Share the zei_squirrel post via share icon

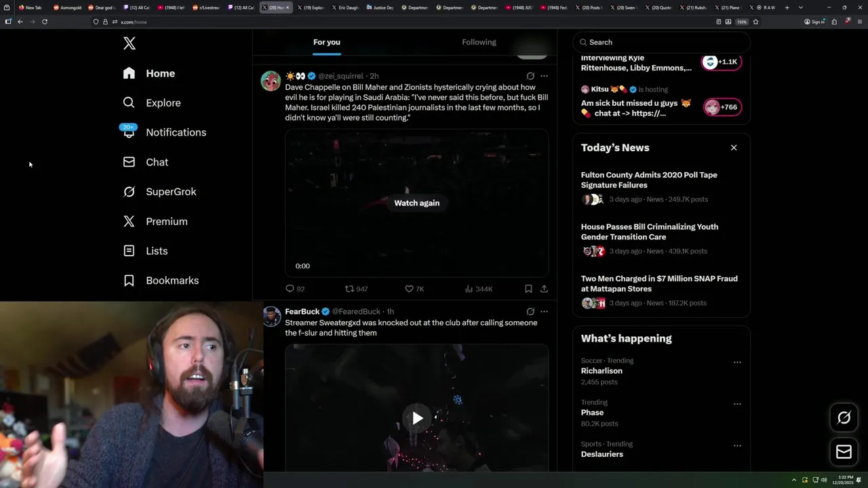coord(544,289)
